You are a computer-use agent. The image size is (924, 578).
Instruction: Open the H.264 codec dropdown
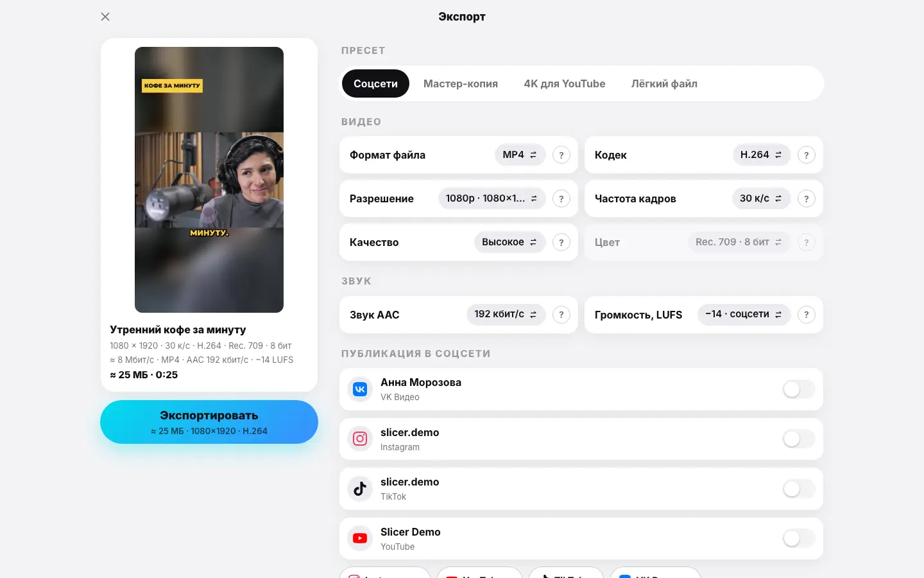pos(761,155)
